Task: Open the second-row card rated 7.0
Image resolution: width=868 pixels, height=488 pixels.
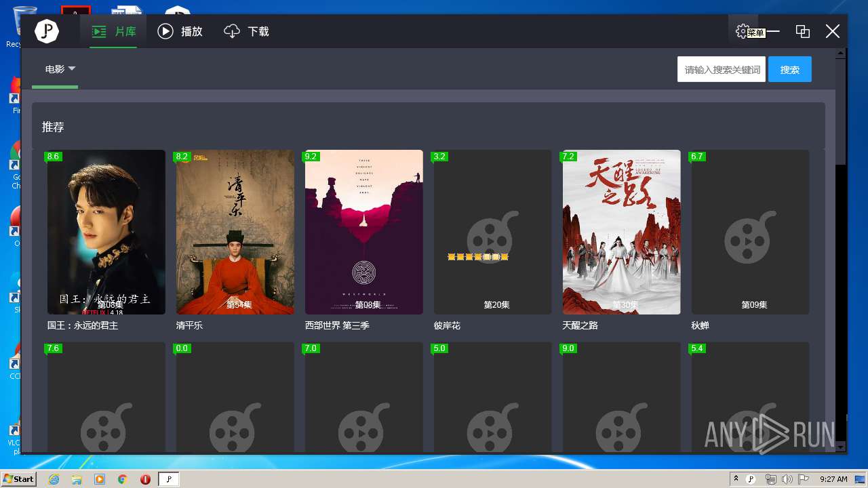Action: coord(364,397)
